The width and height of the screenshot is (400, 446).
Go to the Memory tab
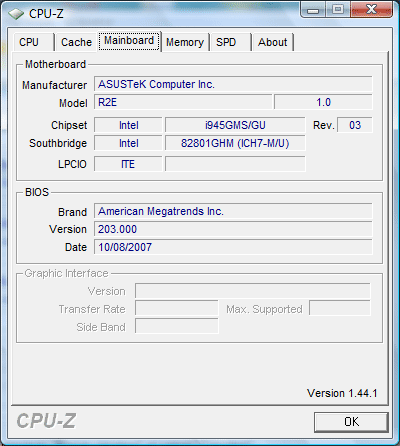pos(185,42)
